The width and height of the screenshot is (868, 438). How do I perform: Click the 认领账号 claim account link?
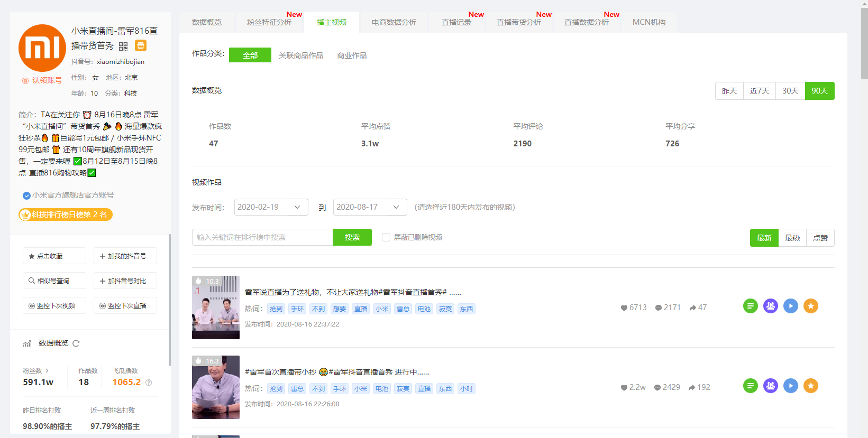click(42, 80)
